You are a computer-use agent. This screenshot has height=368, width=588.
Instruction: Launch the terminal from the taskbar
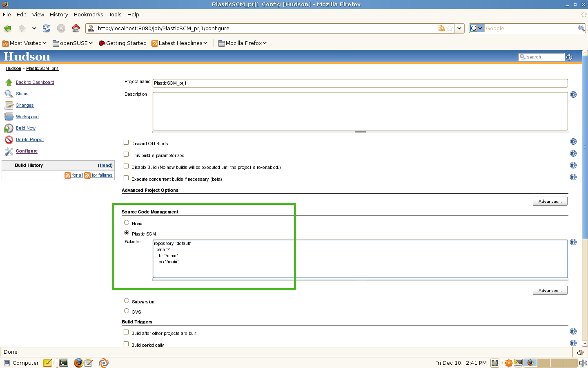64,363
